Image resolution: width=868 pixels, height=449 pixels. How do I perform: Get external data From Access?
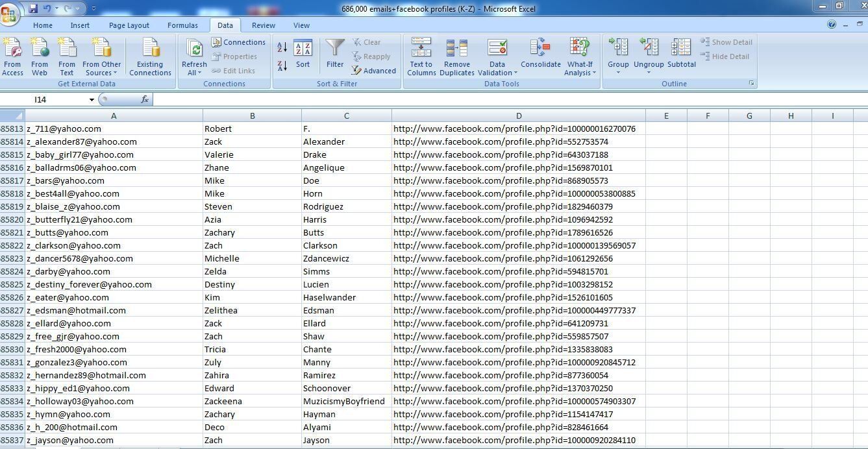pos(12,57)
